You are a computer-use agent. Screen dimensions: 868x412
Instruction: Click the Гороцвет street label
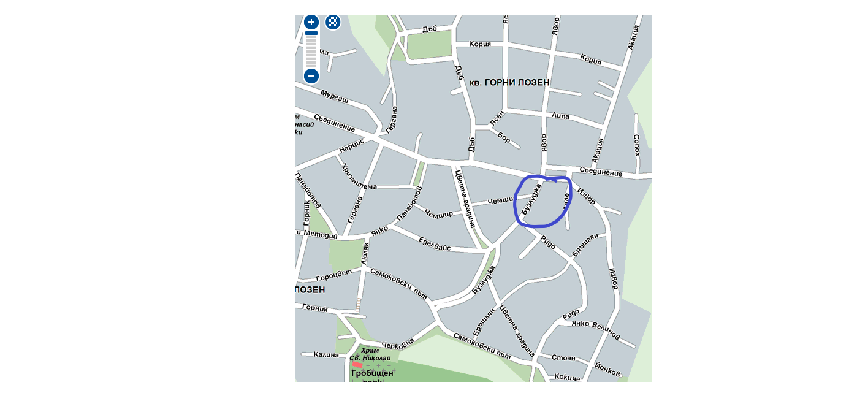tap(334, 275)
